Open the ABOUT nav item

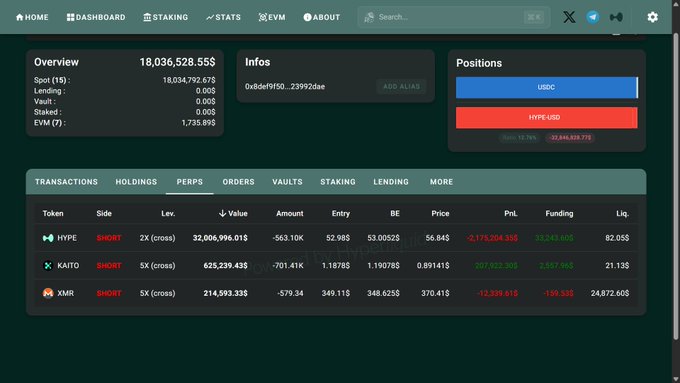(x=321, y=17)
